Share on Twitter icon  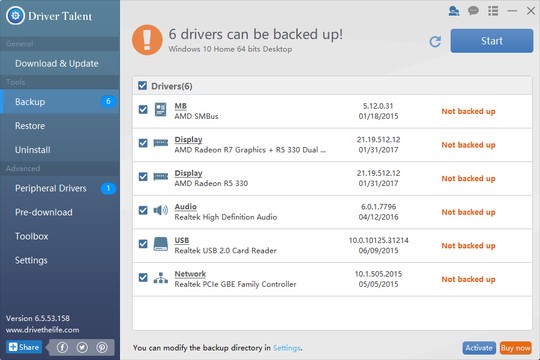[82, 348]
